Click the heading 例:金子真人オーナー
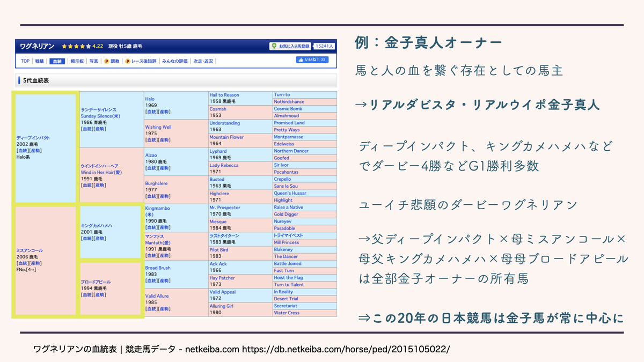 point(429,42)
